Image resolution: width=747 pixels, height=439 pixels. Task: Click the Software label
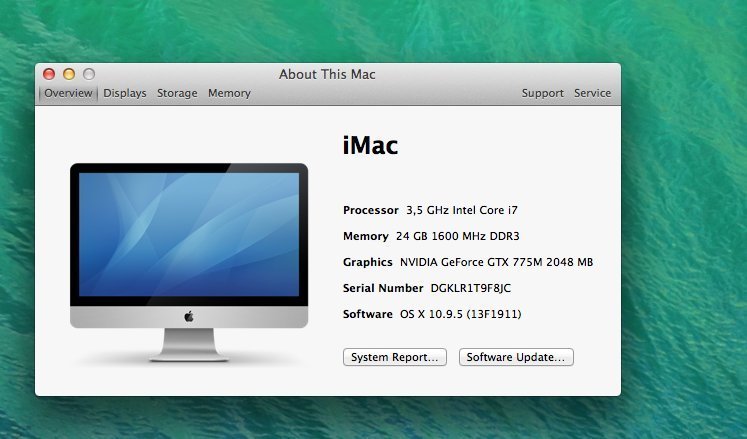(x=368, y=314)
